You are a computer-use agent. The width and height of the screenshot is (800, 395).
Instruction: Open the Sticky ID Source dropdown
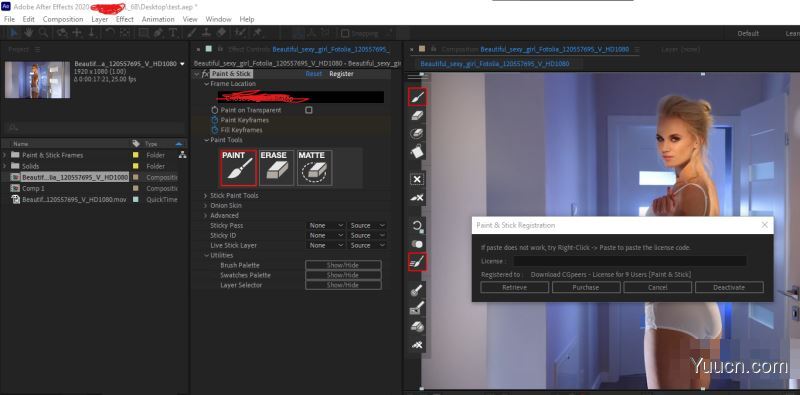click(367, 235)
